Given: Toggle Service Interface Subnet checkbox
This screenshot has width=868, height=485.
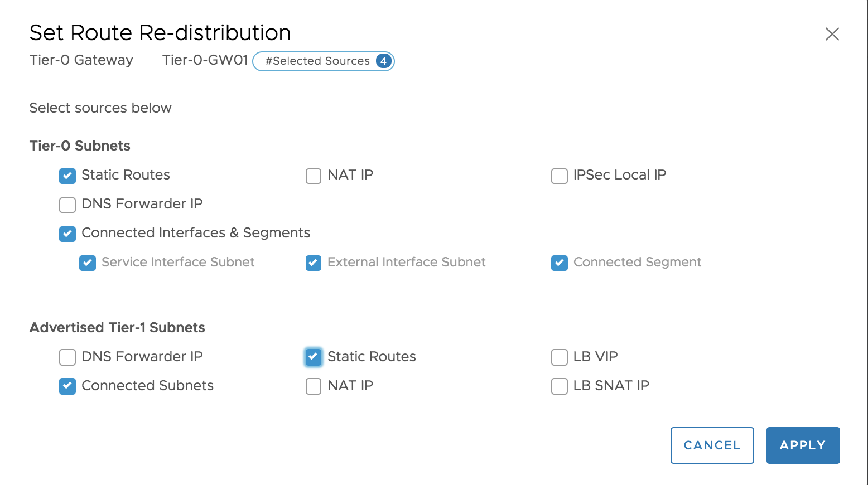Looking at the screenshot, I should click(x=88, y=263).
